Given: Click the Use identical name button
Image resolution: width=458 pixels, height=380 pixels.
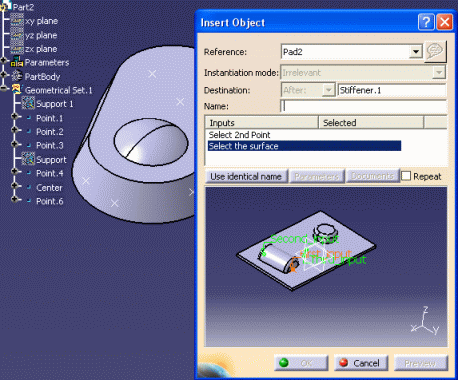Looking at the screenshot, I should 246,176.
